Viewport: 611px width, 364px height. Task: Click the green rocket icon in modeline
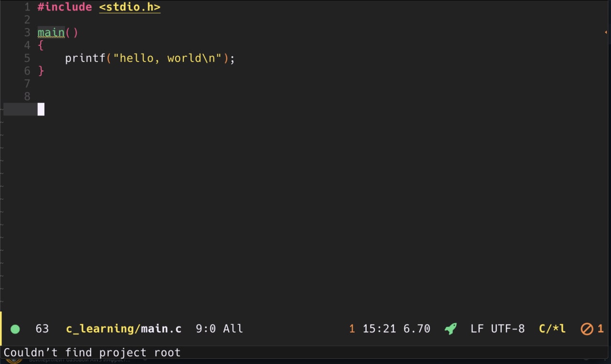(x=451, y=329)
